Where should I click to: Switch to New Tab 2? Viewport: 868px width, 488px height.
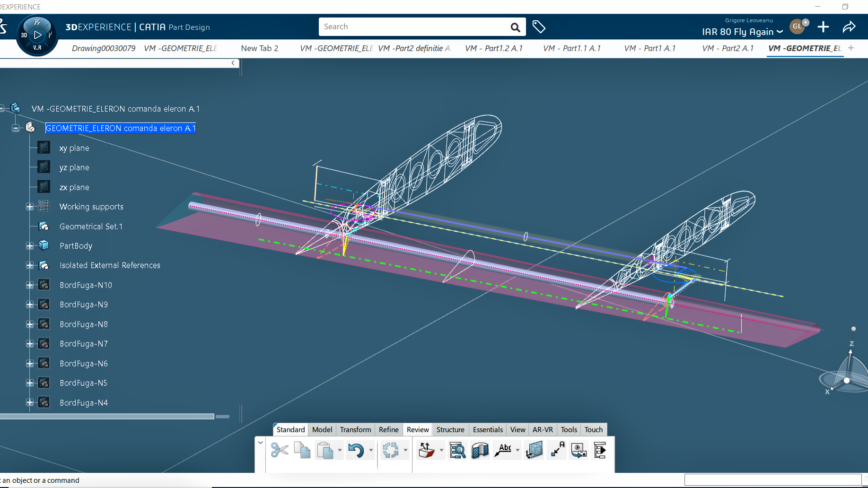[x=260, y=48]
